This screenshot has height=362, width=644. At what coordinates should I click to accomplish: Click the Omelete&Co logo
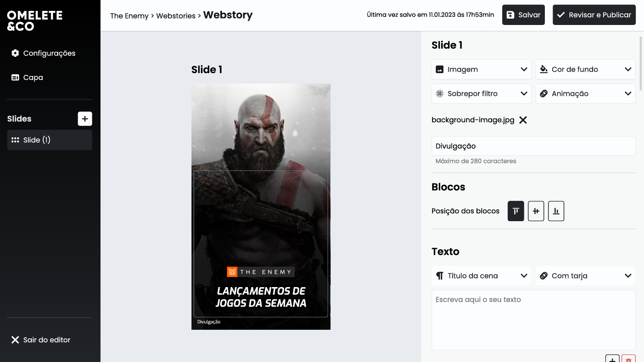[x=34, y=20]
